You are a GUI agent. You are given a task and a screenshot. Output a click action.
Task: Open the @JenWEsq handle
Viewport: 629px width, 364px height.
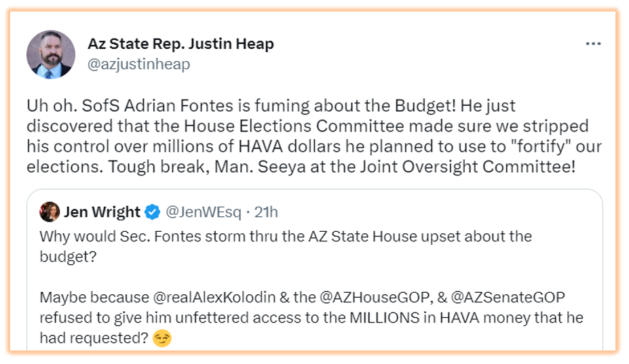[203, 212]
